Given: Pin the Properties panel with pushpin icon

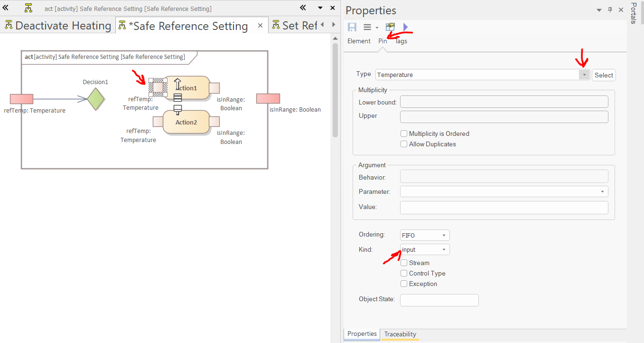Looking at the screenshot, I should (x=610, y=10).
